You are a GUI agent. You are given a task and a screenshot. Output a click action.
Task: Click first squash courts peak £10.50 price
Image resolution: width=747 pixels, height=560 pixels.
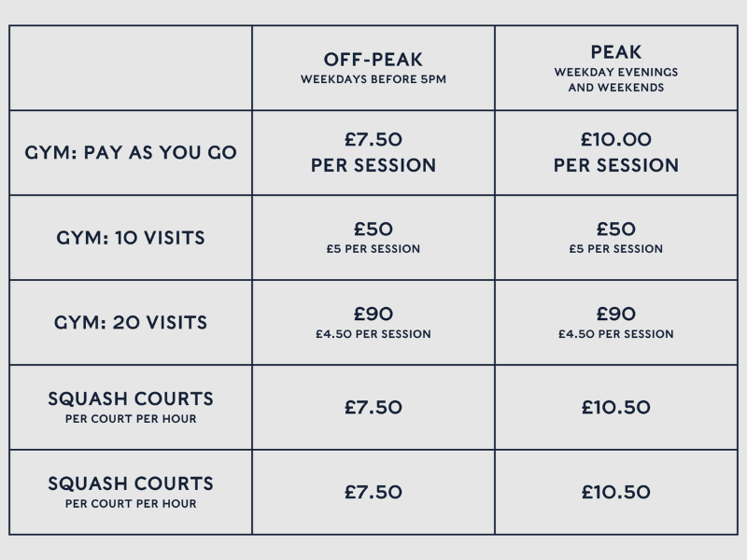616,407
